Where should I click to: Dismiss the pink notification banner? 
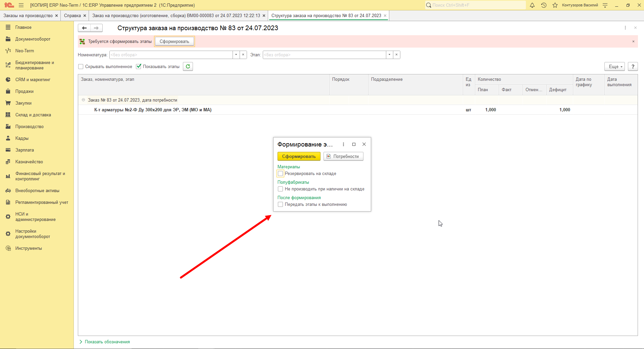tap(633, 42)
